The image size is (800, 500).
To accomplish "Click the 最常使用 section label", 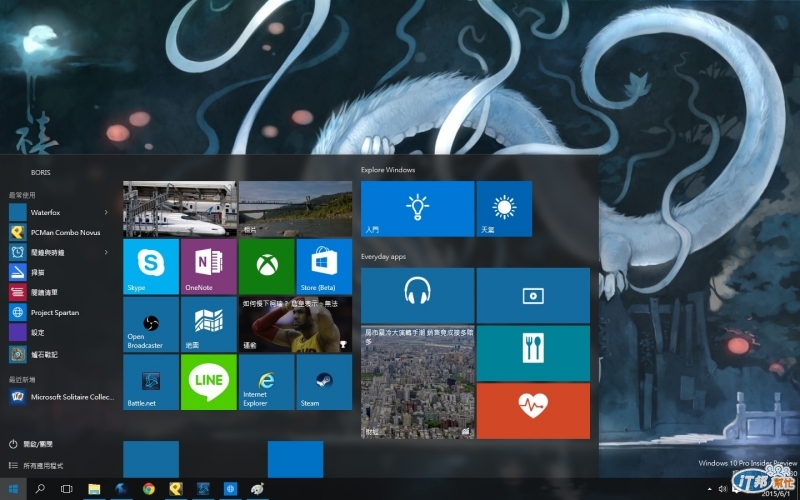I will coord(22,195).
